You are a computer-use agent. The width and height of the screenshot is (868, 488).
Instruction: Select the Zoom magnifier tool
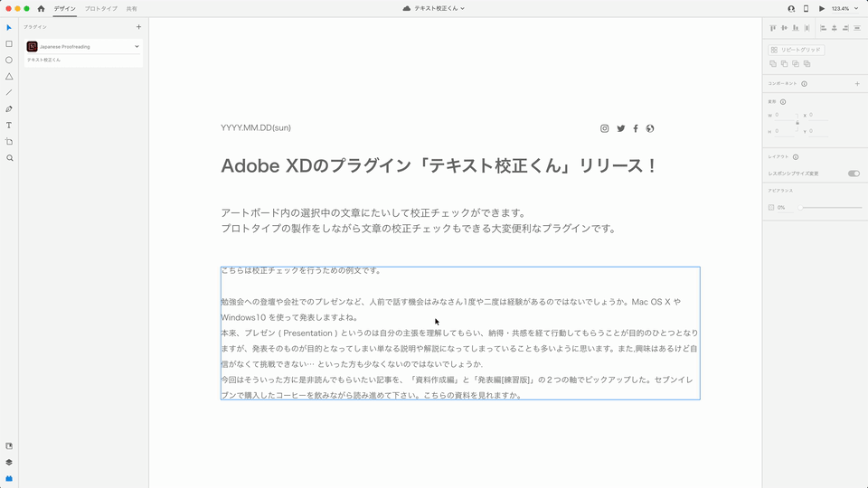9,157
